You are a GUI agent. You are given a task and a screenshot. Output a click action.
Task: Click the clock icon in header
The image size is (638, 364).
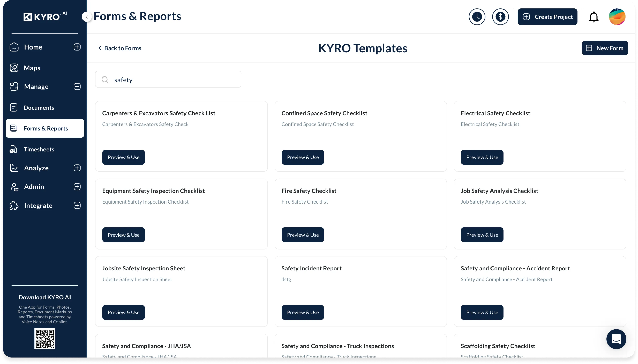(x=477, y=17)
